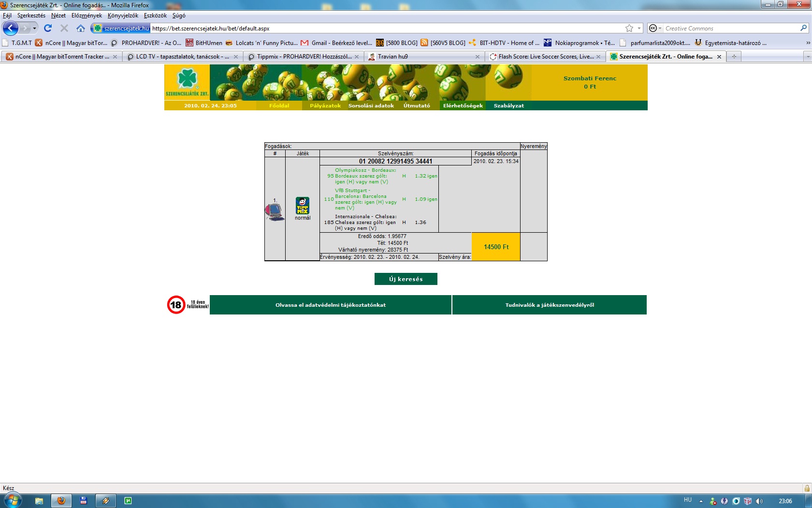
Task: Click the Daemon Tools lightning tray icon
Action: [724, 501]
